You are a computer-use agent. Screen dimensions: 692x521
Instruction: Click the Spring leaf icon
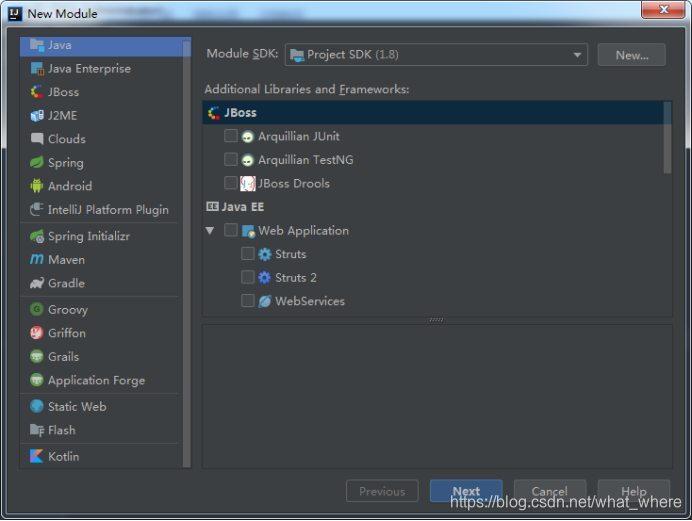37,162
